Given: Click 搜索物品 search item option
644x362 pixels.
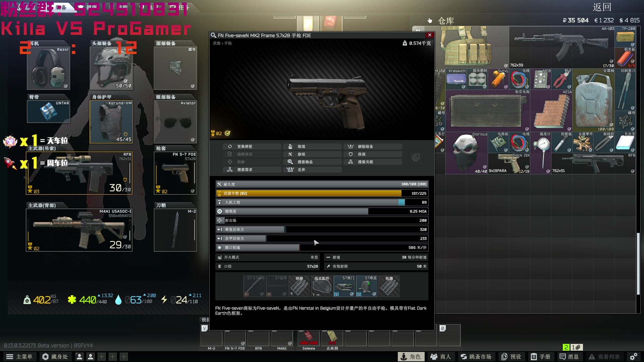Looking at the screenshot, I should 312,162.
